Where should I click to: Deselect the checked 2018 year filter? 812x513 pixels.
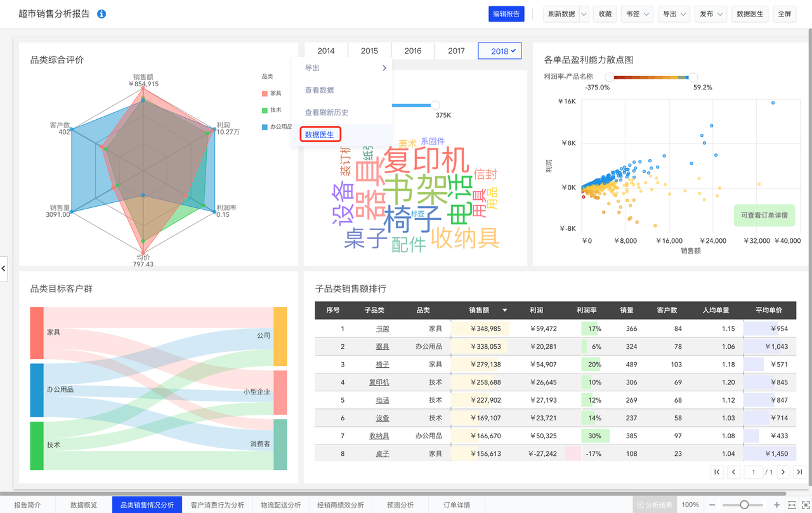point(500,51)
